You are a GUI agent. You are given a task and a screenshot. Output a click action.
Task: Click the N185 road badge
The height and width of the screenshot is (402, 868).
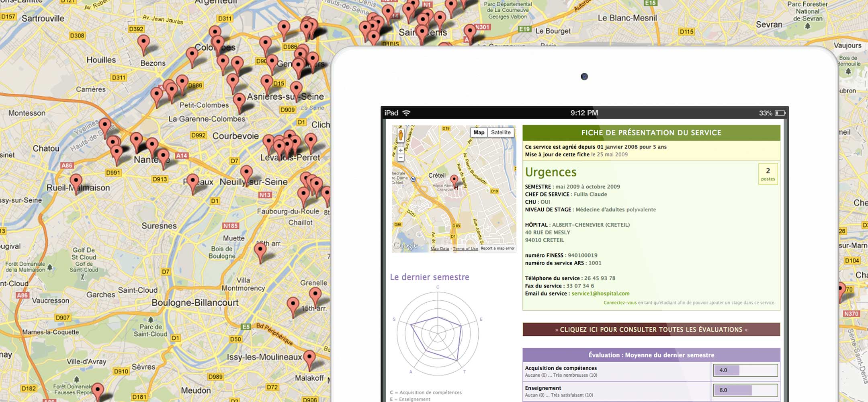231,226
